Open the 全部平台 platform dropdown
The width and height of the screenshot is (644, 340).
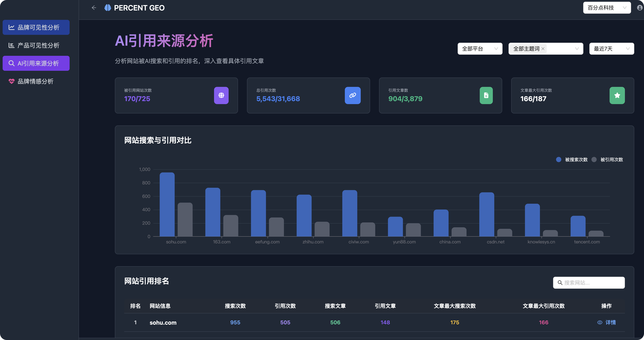coord(480,49)
